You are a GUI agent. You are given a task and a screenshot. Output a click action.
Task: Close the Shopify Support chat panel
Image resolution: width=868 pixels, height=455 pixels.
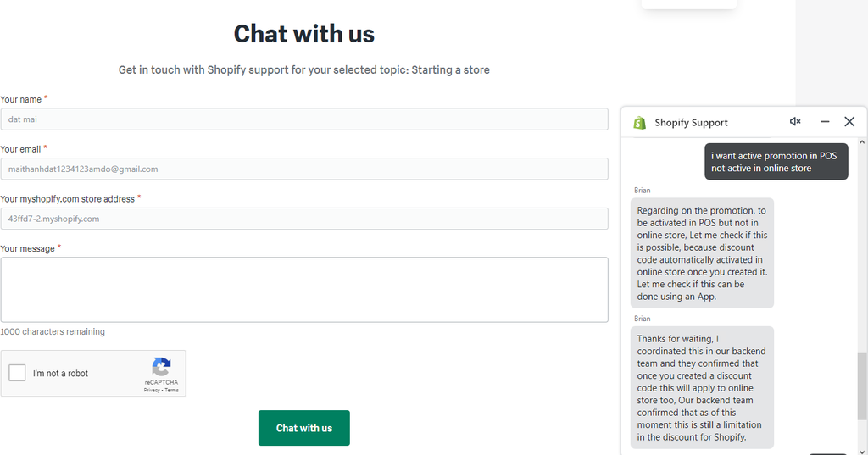tap(849, 122)
